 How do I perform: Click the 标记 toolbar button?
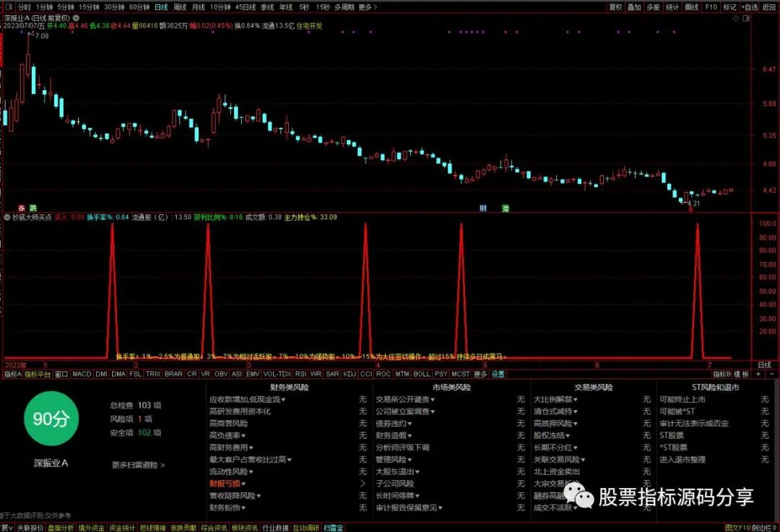(x=729, y=7)
